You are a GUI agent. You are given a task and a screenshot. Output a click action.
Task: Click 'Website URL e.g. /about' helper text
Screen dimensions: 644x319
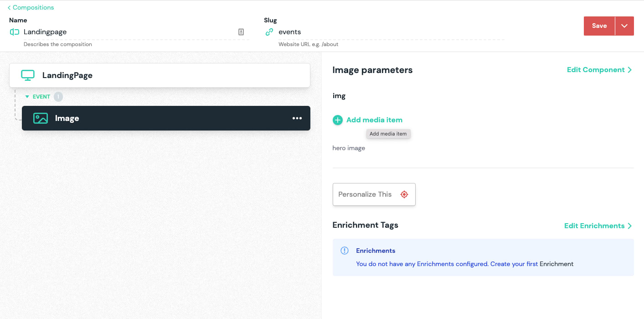click(309, 44)
